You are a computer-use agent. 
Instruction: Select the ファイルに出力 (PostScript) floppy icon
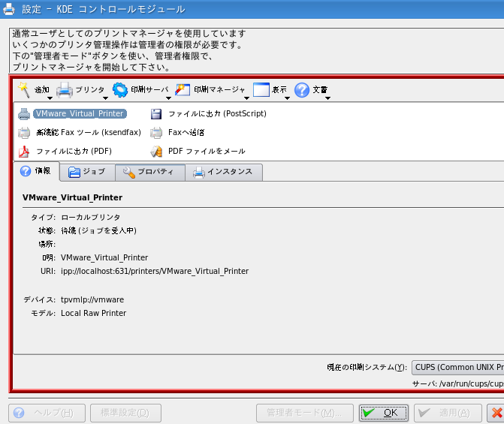[156, 114]
